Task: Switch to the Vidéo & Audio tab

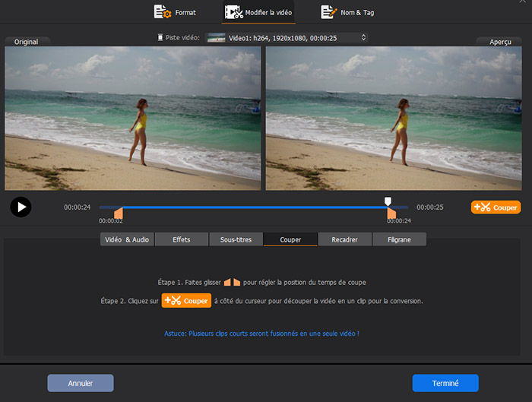Action: [x=127, y=239]
